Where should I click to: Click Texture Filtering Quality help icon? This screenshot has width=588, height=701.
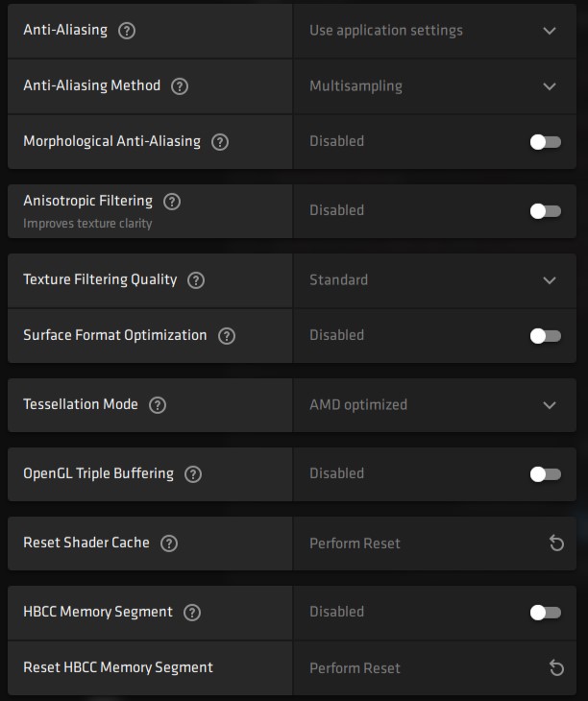(196, 280)
